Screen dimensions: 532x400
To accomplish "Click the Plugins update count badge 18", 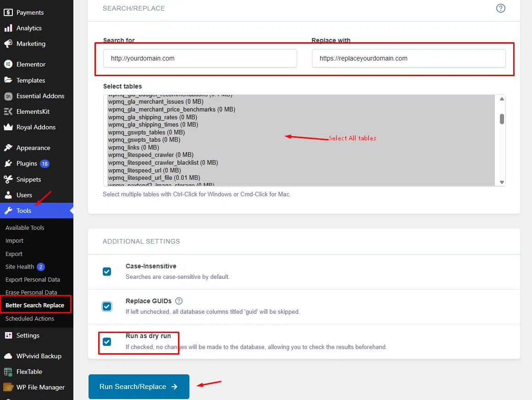I will [45, 164].
